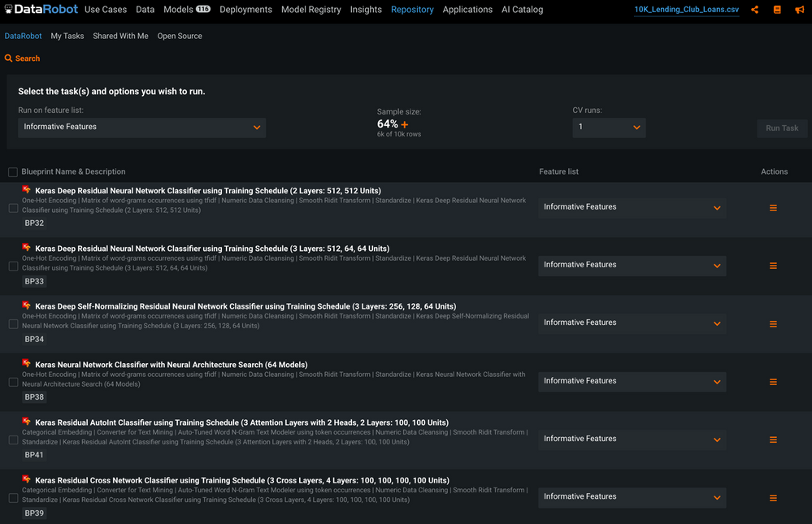Open the documentation book icon
This screenshot has width=812, height=524.
[777, 10]
